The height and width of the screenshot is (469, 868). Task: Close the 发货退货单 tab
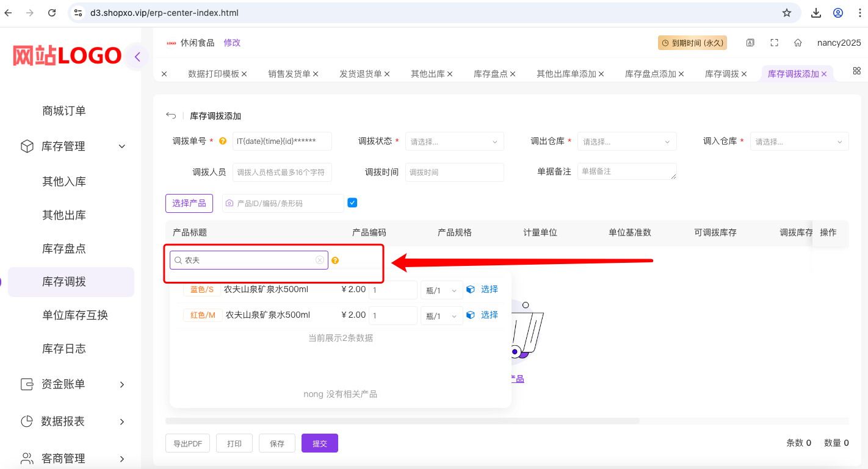point(387,74)
